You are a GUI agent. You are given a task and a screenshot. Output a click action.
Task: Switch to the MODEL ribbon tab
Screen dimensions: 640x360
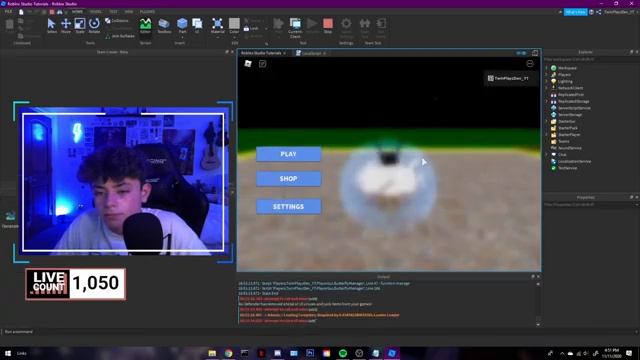pyautogui.click(x=96, y=12)
